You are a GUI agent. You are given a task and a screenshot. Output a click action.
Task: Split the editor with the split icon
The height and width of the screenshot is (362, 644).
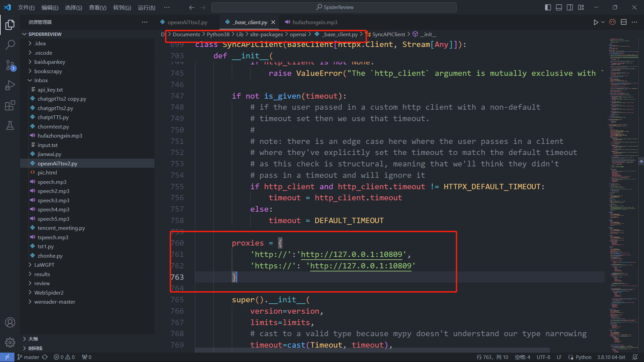click(x=624, y=22)
